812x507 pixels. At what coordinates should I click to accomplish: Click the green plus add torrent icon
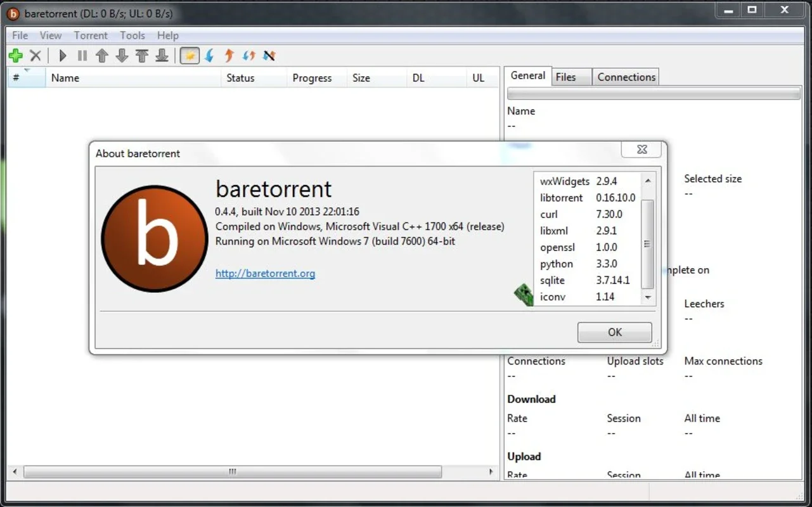point(16,56)
